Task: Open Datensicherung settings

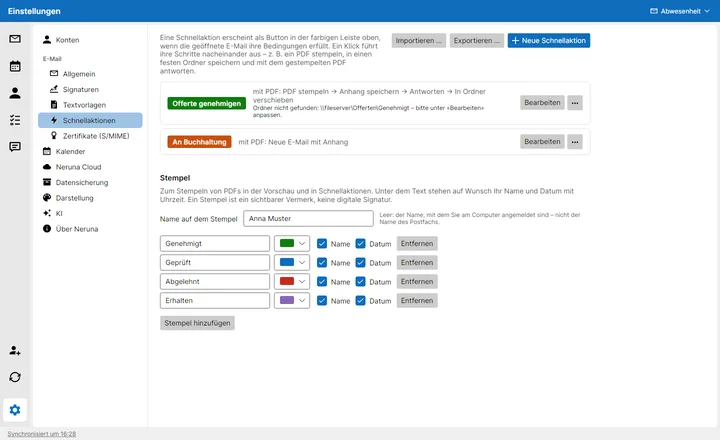Action: [x=90, y=182]
